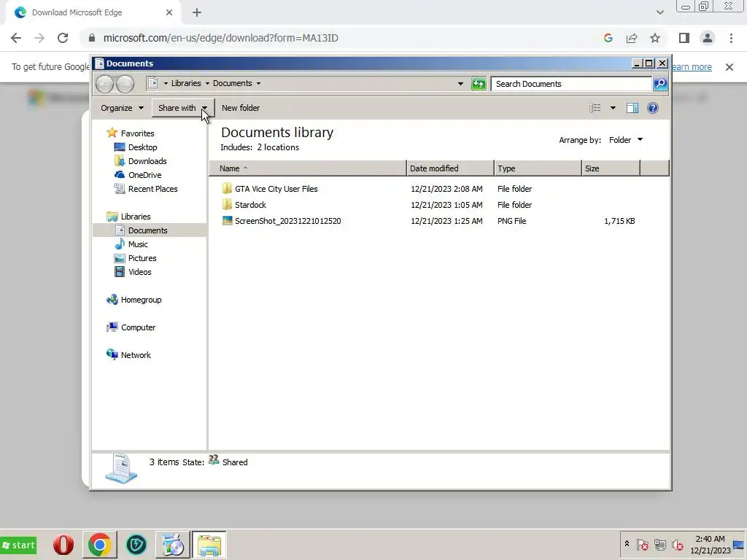Click the Search Documents field
The image size is (747, 560).
tap(571, 84)
